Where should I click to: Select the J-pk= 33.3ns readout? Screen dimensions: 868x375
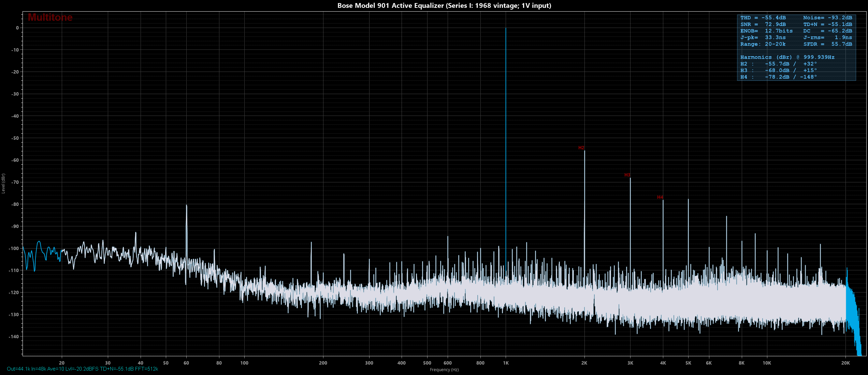click(x=763, y=37)
